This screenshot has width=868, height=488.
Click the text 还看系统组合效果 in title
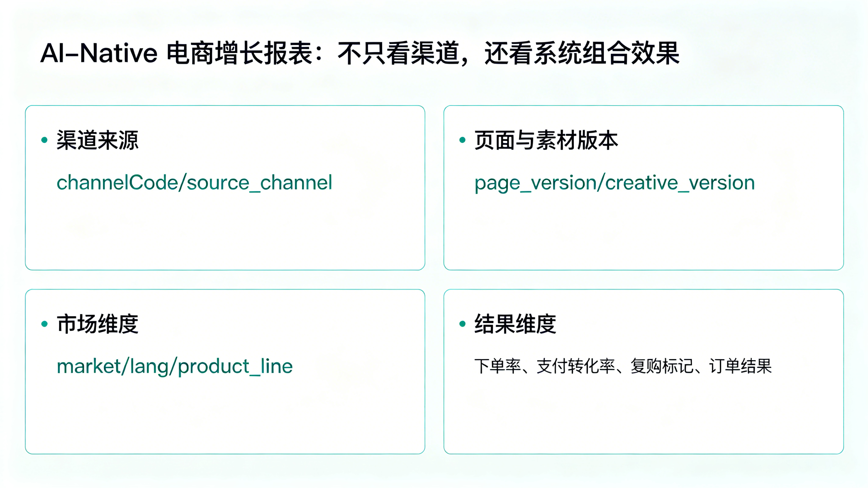tap(582, 53)
